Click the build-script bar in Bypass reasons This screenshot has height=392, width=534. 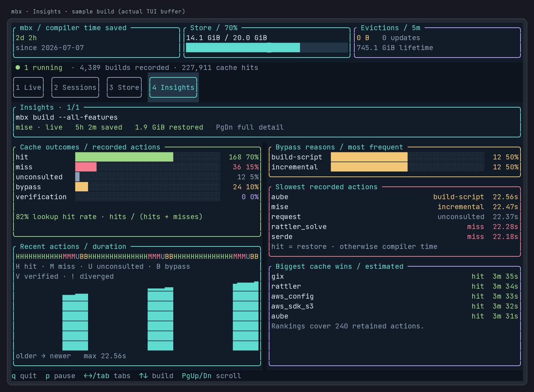pyautogui.click(x=369, y=157)
